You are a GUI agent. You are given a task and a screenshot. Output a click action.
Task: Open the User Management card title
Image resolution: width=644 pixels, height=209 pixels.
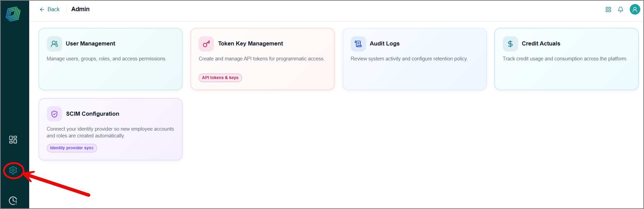[91, 43]
